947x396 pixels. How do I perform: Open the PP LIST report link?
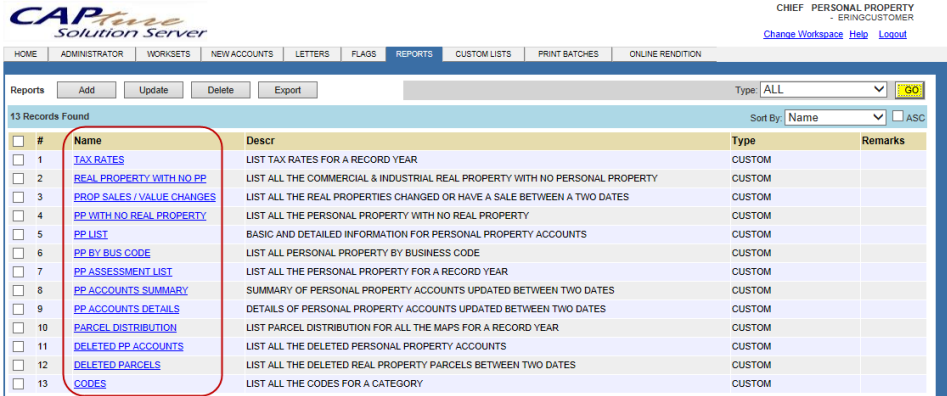pyautogui.click(x=91, y=234)
